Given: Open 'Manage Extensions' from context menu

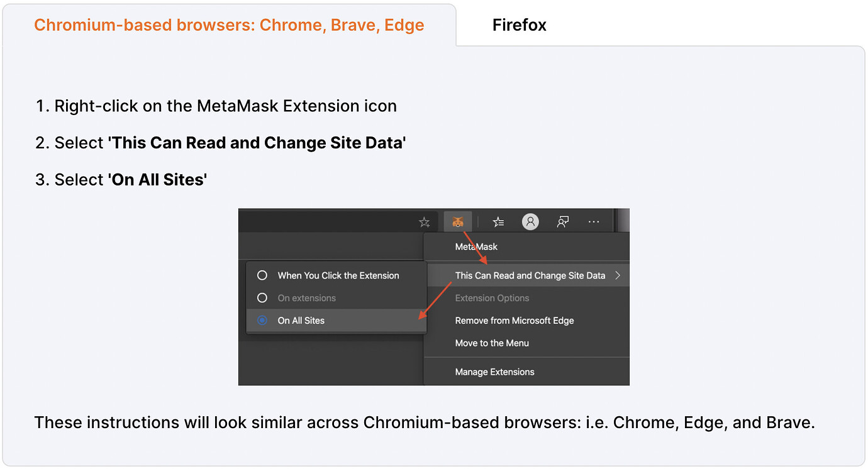Looking at the screenshot, I should pyautogui.click(x=494, y=372).
